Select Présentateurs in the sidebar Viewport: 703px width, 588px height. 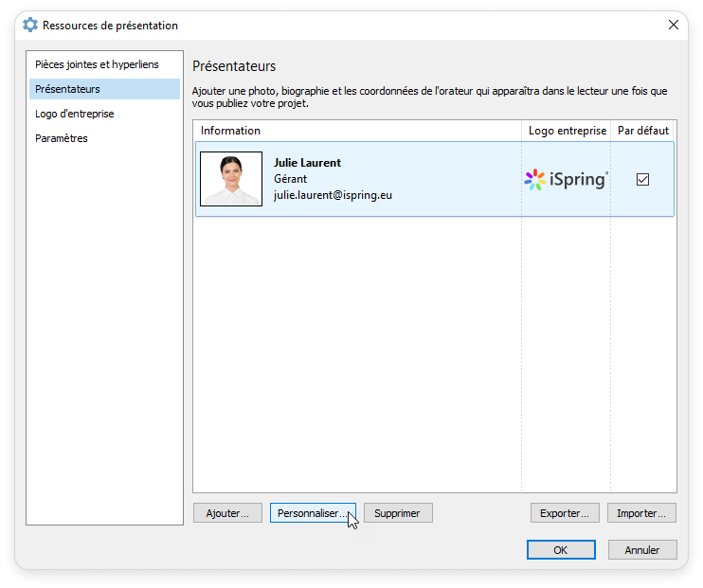[67, 89]
